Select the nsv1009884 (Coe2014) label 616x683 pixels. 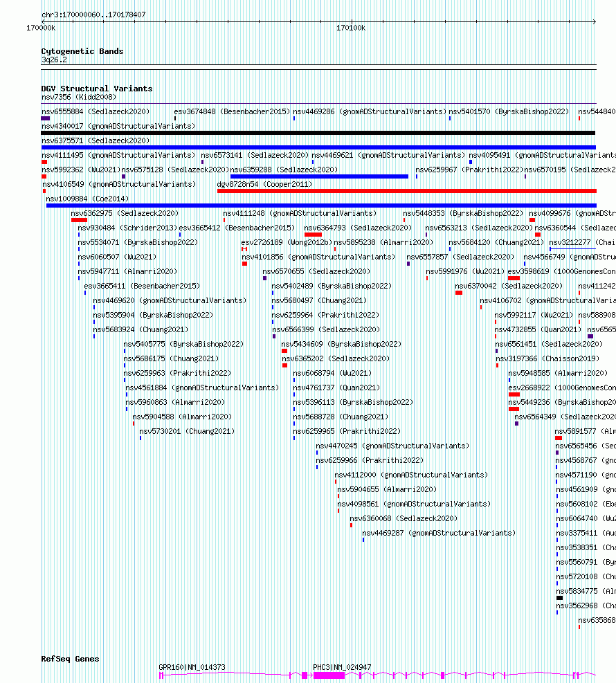click(87, 199)
